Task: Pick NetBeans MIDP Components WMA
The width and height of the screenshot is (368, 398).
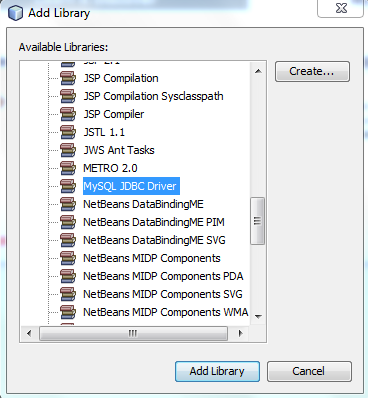Action: pos(166,312)
